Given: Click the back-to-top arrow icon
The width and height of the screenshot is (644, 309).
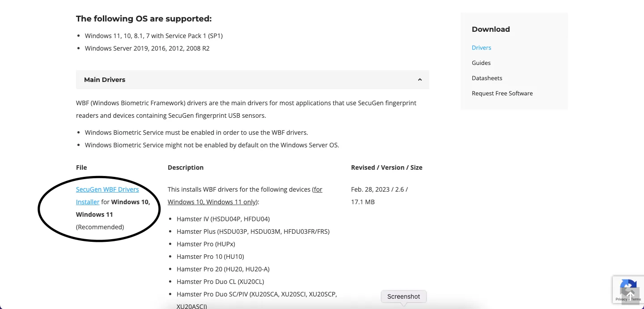Looking at the screenshot, I should (x=631, y=296).
